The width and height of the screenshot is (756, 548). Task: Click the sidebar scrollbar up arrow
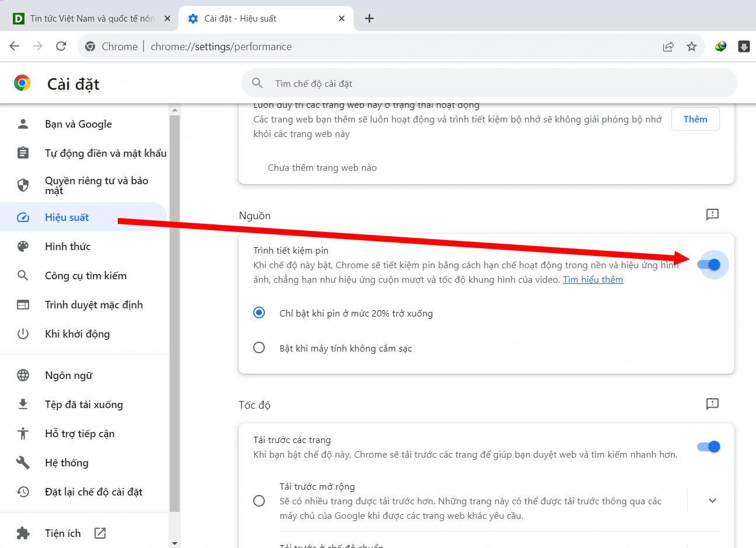coord(174,110)
